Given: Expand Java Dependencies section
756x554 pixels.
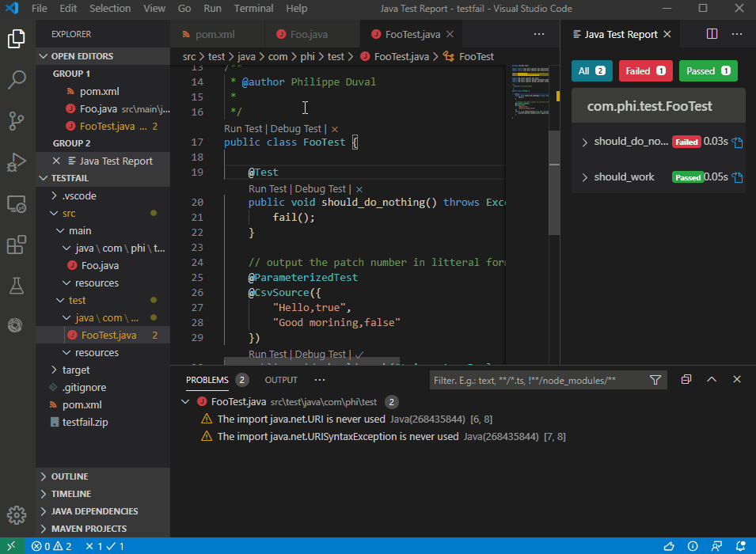Looking at the screenshot, I should point(103,511).
